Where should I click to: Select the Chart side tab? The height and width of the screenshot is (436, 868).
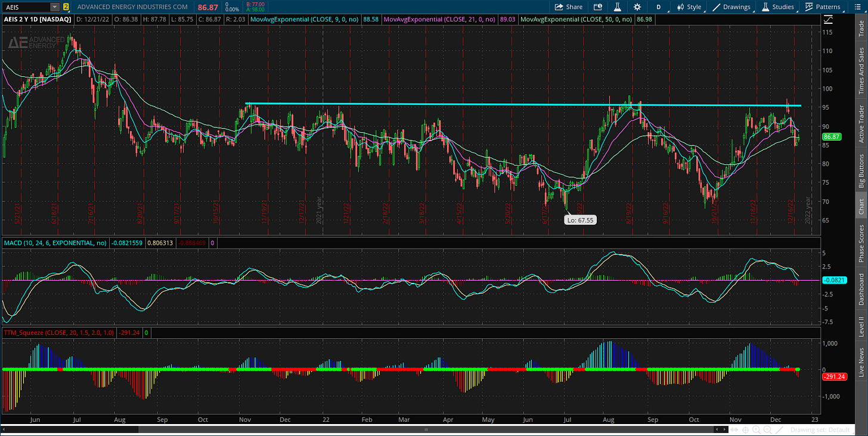[x=861, y=206]
